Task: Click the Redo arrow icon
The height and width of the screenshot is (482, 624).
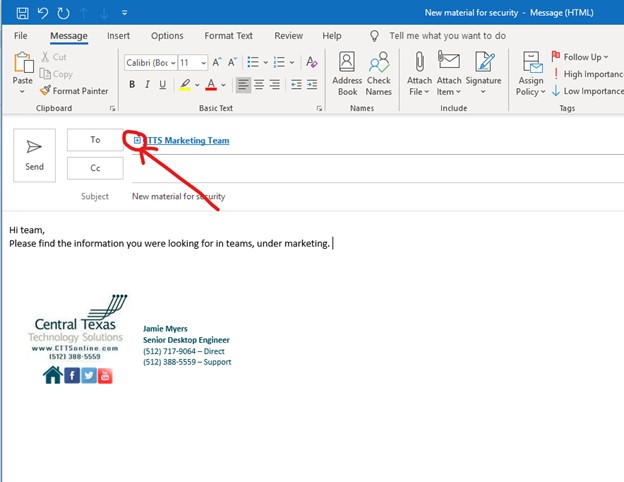Action: tap(63, 13)
